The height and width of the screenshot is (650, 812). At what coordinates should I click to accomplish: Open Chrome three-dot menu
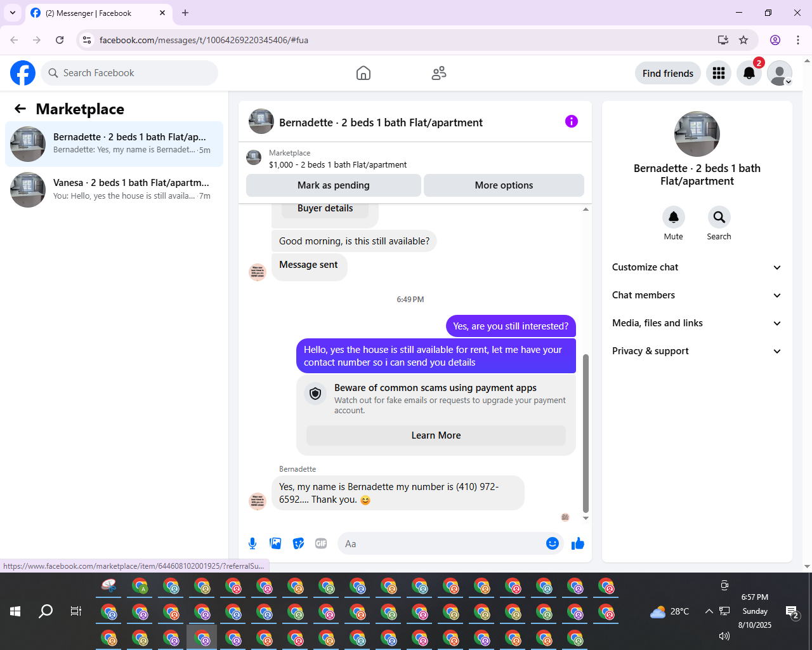coord(798,40)
